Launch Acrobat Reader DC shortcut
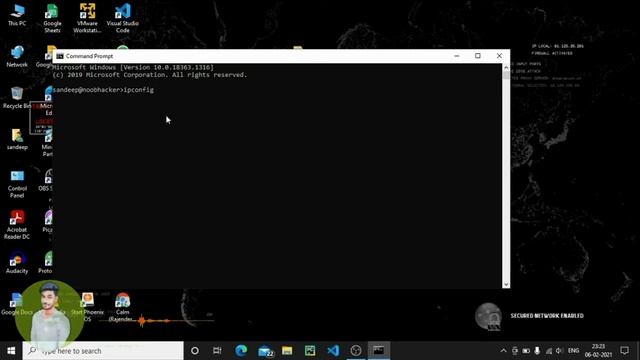Image resolution: width=640 pixels, height=360 pixels. click(17, 224)
